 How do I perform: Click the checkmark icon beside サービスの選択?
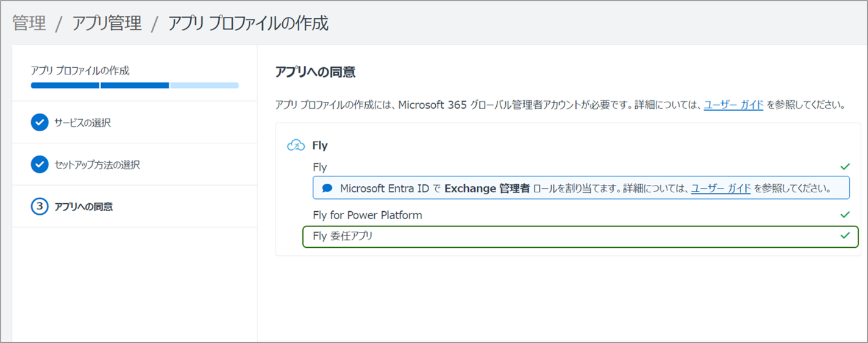click(40, 123)
